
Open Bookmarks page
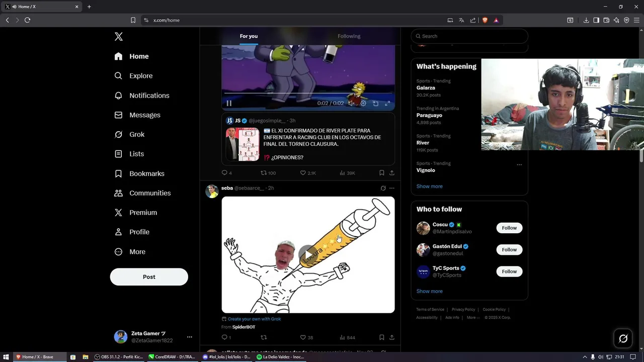(139, 173)
